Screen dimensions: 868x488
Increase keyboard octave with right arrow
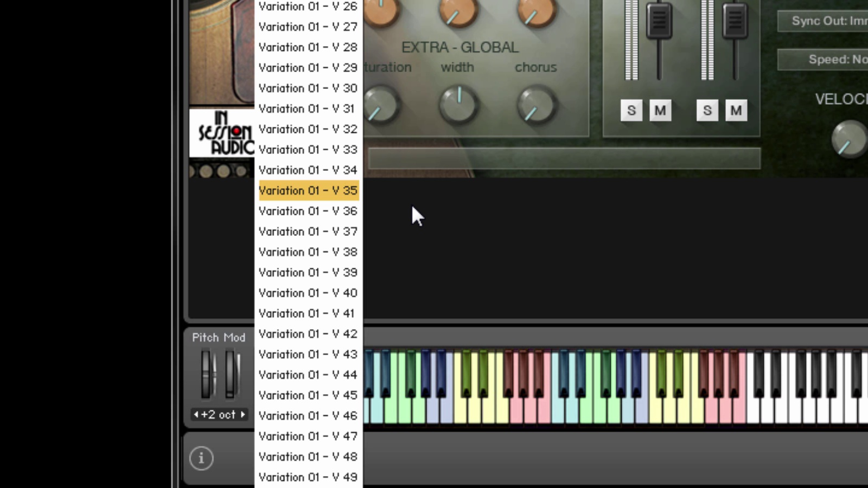coord(243,415)
